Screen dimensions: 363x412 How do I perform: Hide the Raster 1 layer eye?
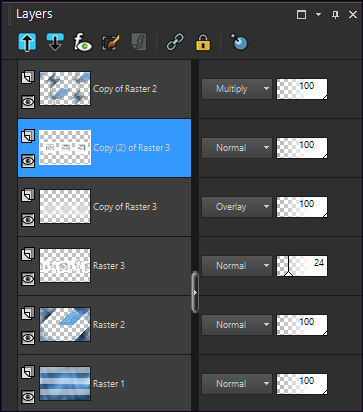click(x=28, y=397)
